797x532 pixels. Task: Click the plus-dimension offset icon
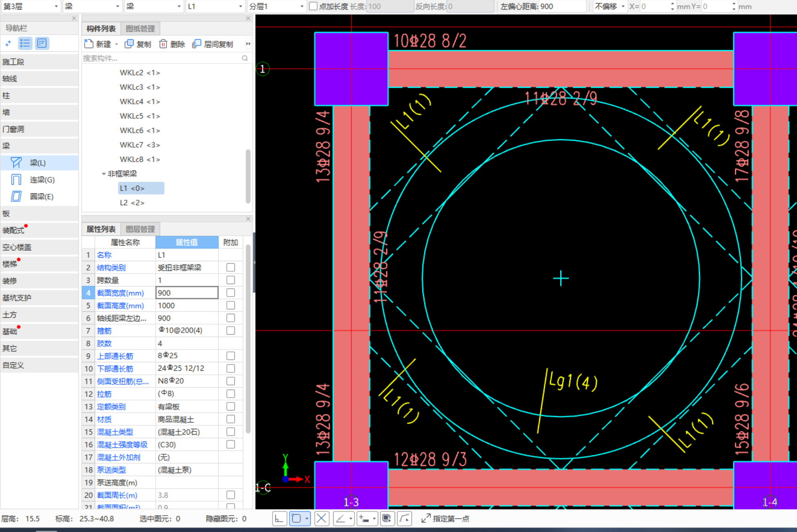click(364, 518)
